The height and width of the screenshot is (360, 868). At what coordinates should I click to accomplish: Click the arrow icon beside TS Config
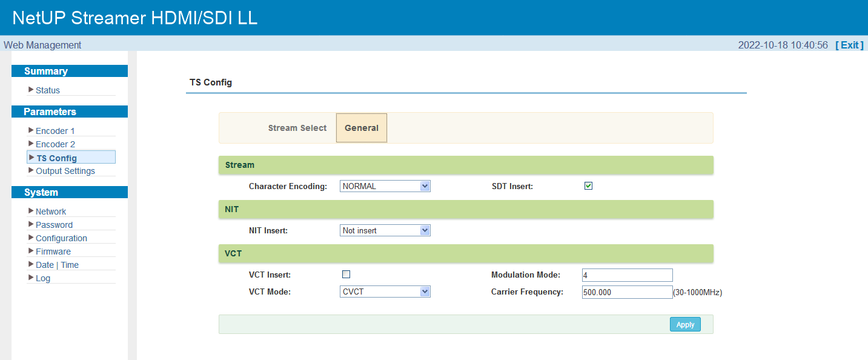pyautogui.click(x=31, y=157)
